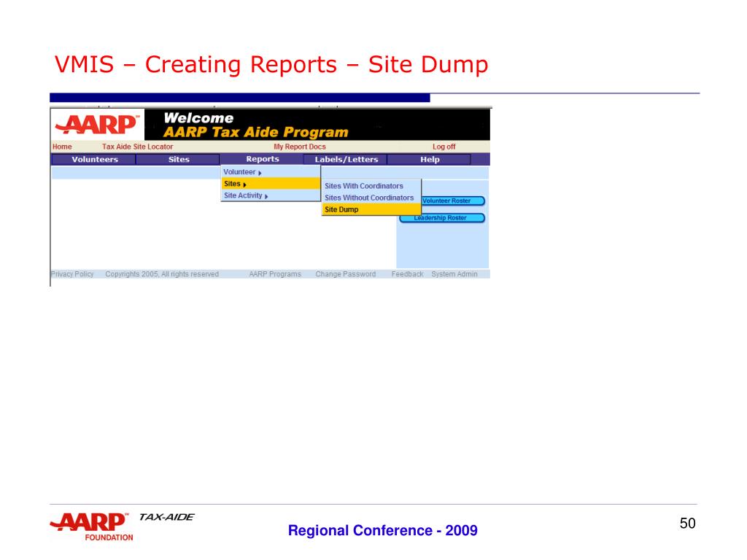Click the AARP Tax Aide Program banner title
The image size is (747, 560).
pos(256,132)
